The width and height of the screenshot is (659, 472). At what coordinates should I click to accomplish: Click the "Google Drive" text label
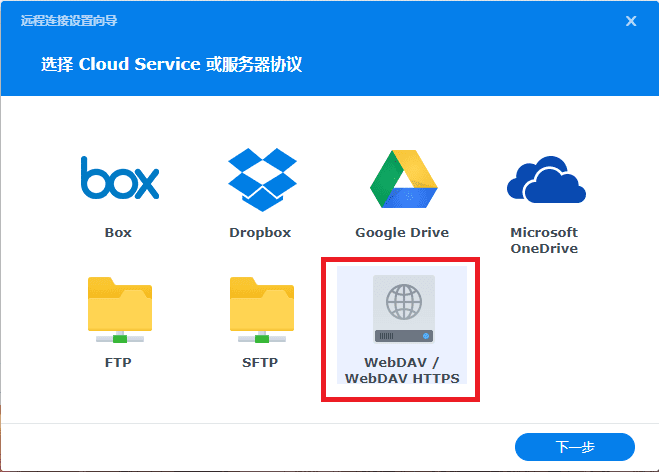coord(402,233)
